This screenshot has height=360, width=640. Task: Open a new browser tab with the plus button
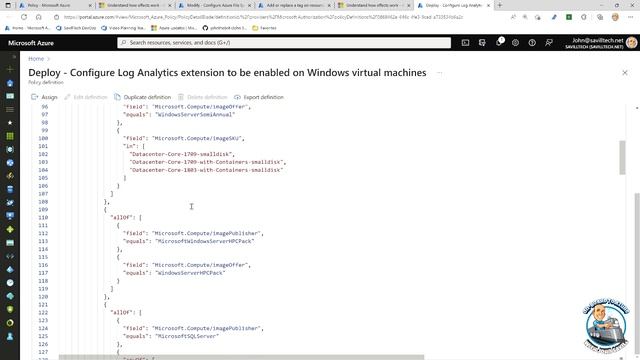click(x=500, y=5)
